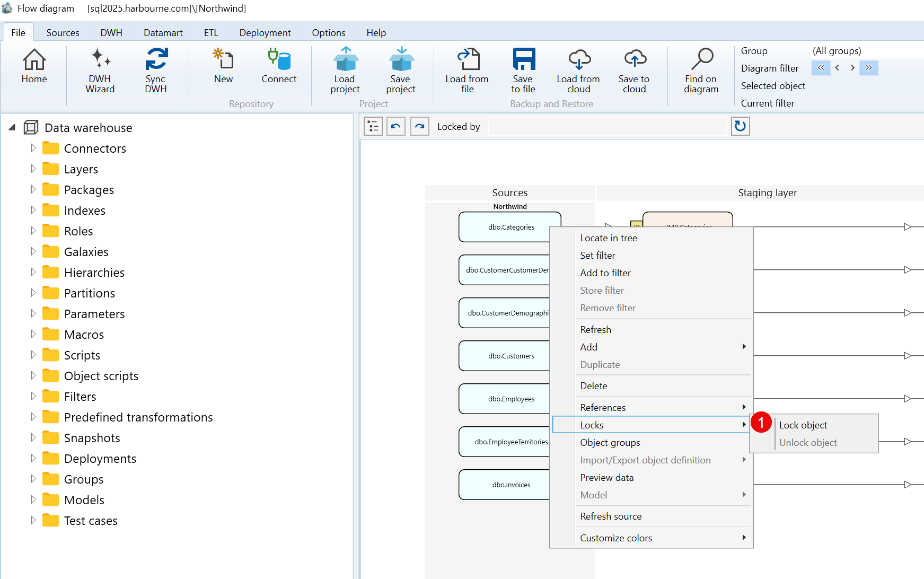
Task: Click the undo arrow in diagram toolbar
Action: [x=396, y=126]
